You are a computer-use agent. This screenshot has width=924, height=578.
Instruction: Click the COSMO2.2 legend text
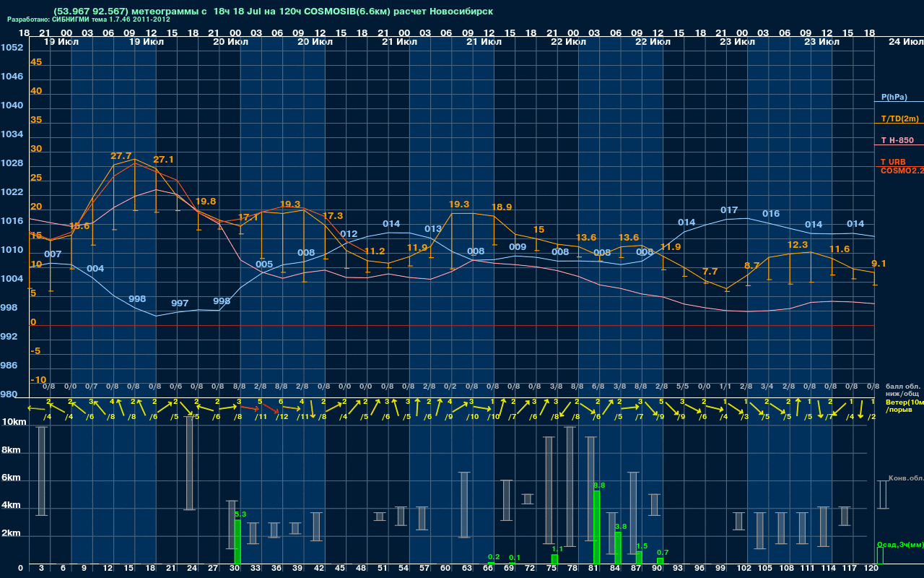(x=902, y=171)
